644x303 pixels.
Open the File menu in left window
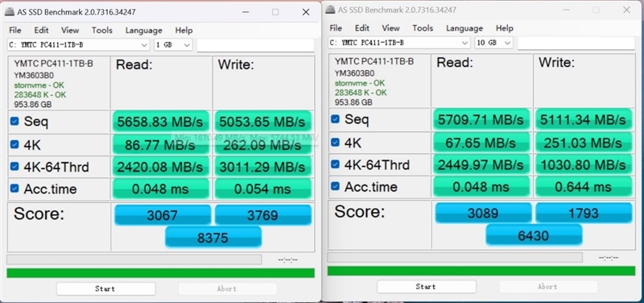pyautogui.click(x=15, y=30)
